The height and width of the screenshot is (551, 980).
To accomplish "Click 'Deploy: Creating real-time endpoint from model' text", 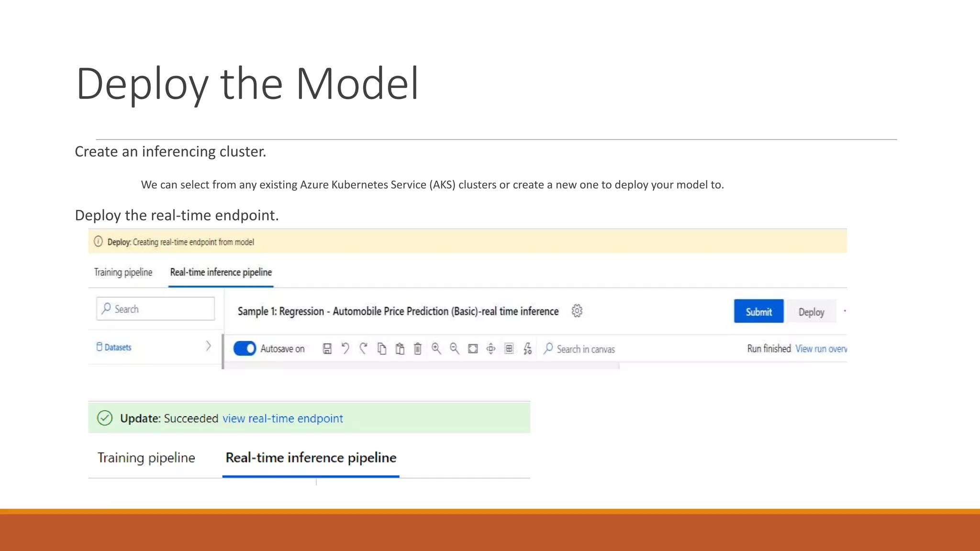I will 181,242.
